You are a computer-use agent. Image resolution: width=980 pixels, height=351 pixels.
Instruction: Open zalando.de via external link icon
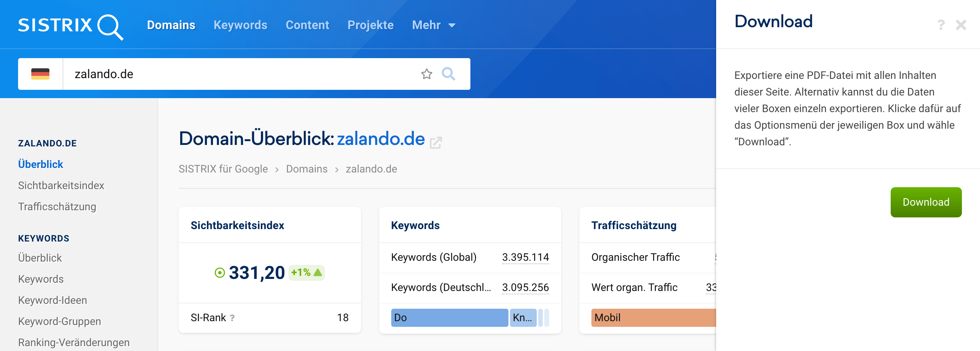(x=436, y=143)
